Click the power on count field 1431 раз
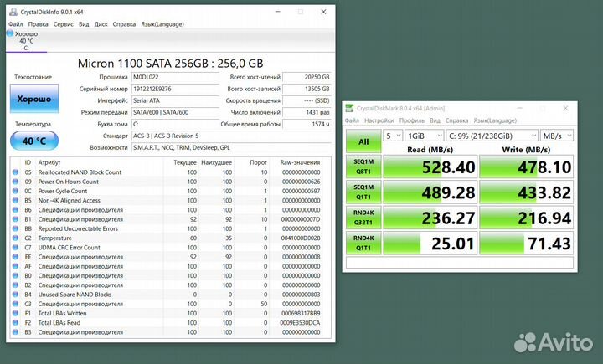The image size is (603, 364). click(307, 113)
